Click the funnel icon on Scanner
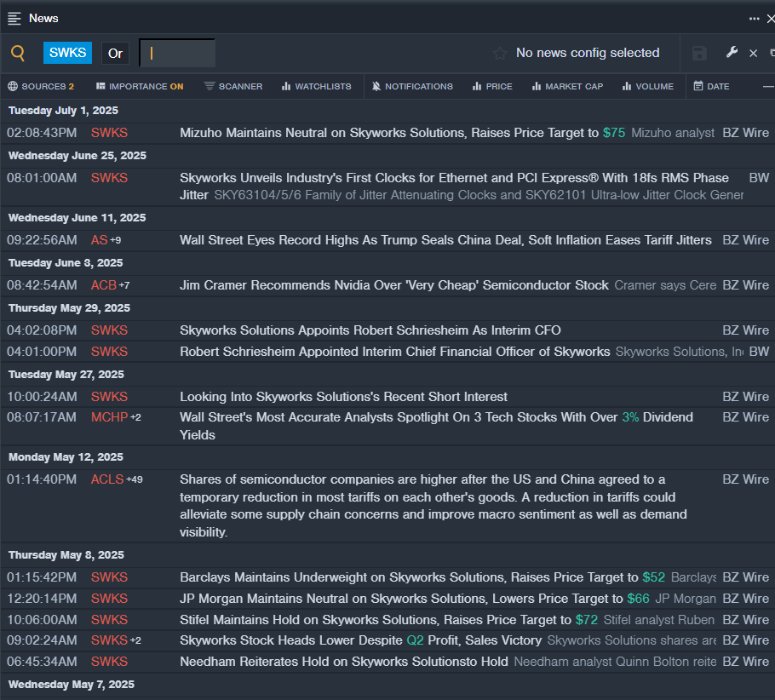Viewport: 775px width, 700px height. tap(210, 86)
